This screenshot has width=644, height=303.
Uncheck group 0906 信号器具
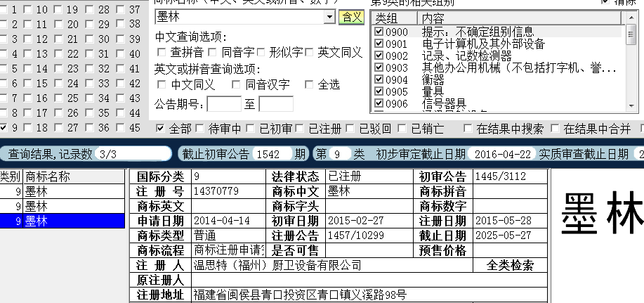379,103
